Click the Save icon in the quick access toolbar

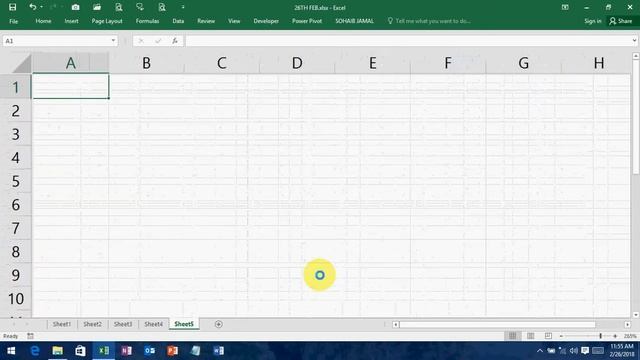[x=13, y=7]
